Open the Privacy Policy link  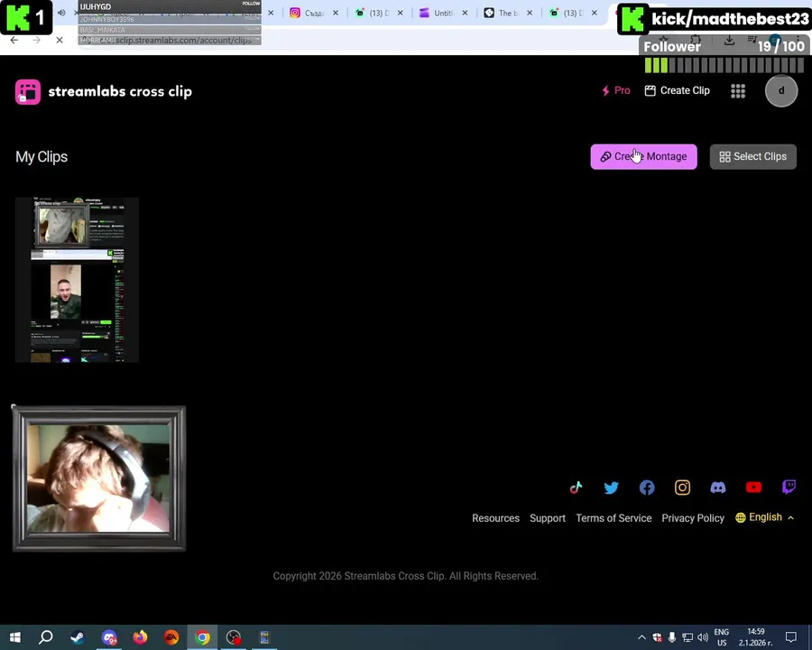click(x=693, y=518)
